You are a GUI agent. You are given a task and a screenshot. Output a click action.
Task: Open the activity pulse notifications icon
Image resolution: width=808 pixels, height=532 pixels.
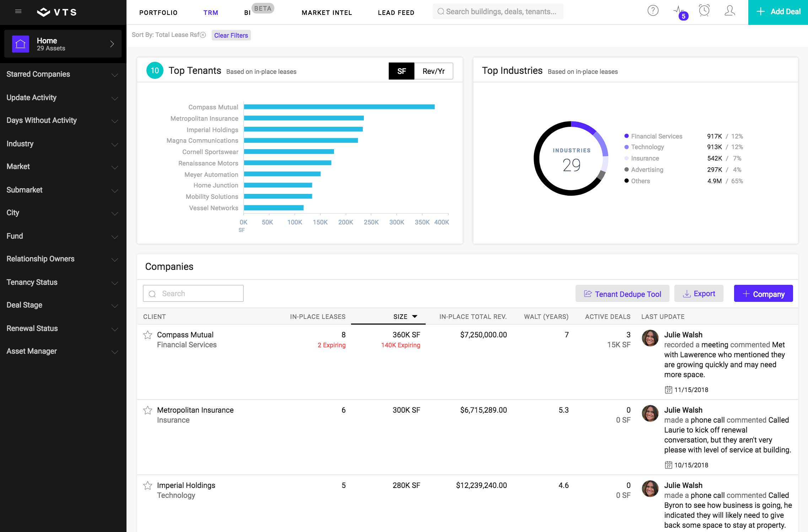click(x=679, y=11)
